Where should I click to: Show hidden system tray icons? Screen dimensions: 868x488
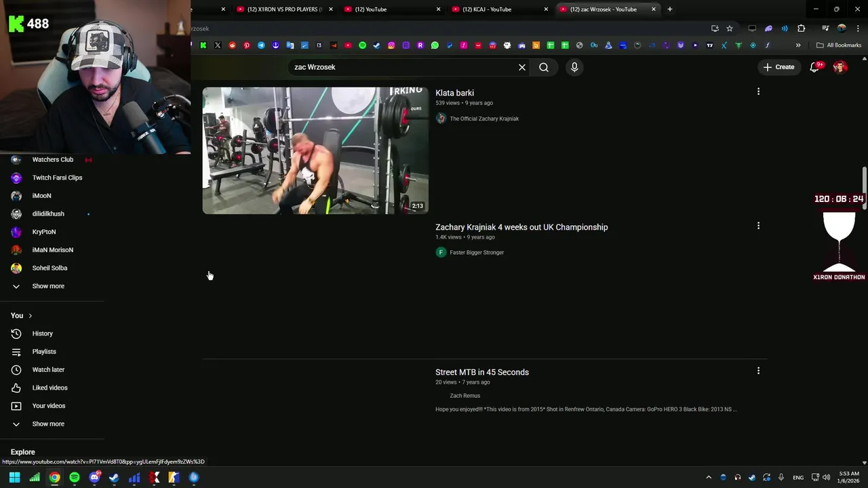coord(709,477)
